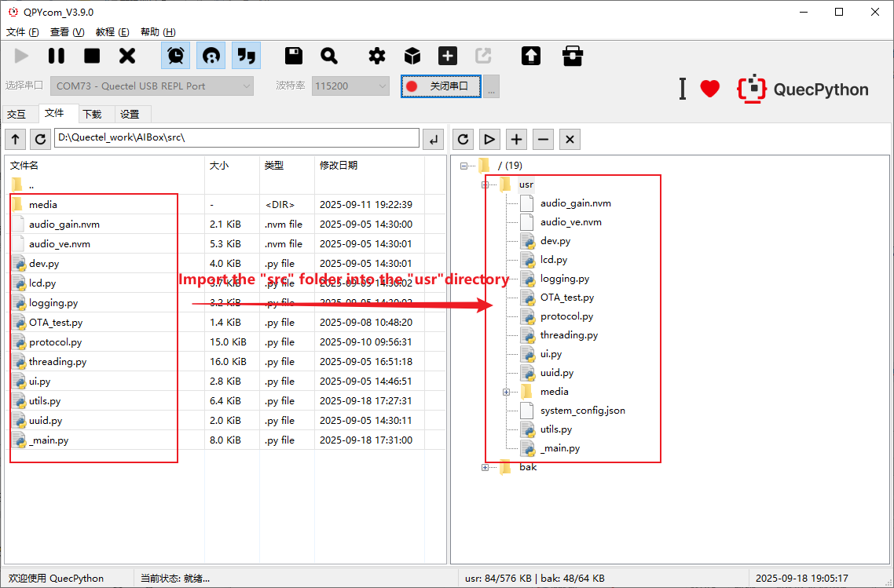Toggle the quotation marks button

(x=247, y=56)
